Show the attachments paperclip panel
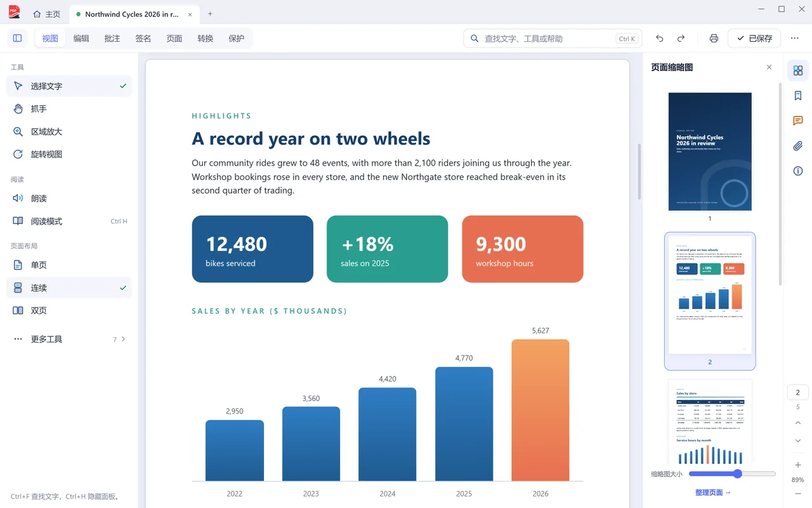The height and width of the screenshot is (508, 812). [798, 146]
